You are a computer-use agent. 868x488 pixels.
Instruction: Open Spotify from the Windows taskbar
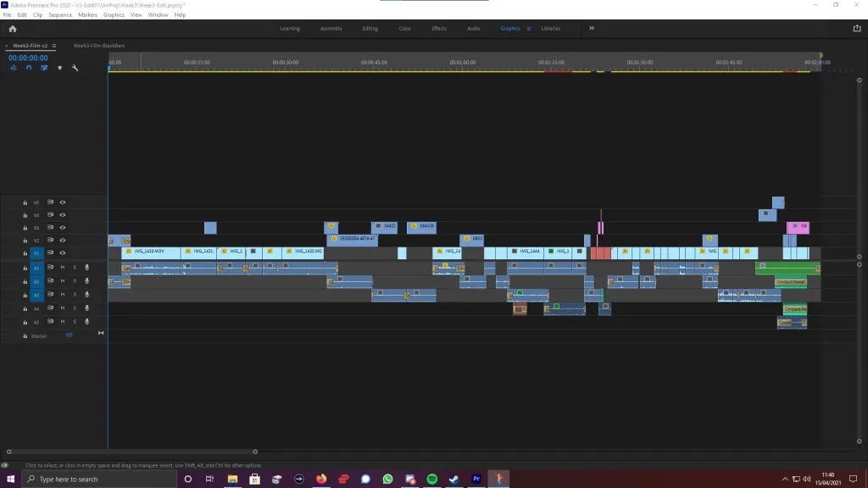coord(431,479)
